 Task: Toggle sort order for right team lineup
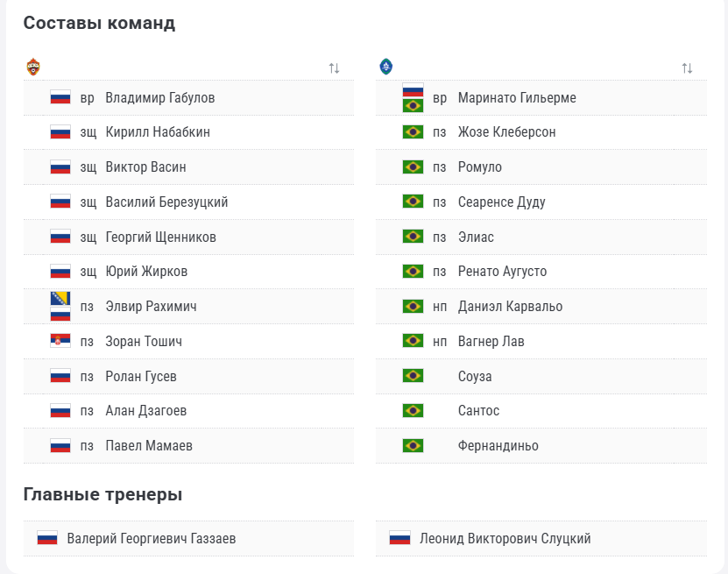coord(687,68)
